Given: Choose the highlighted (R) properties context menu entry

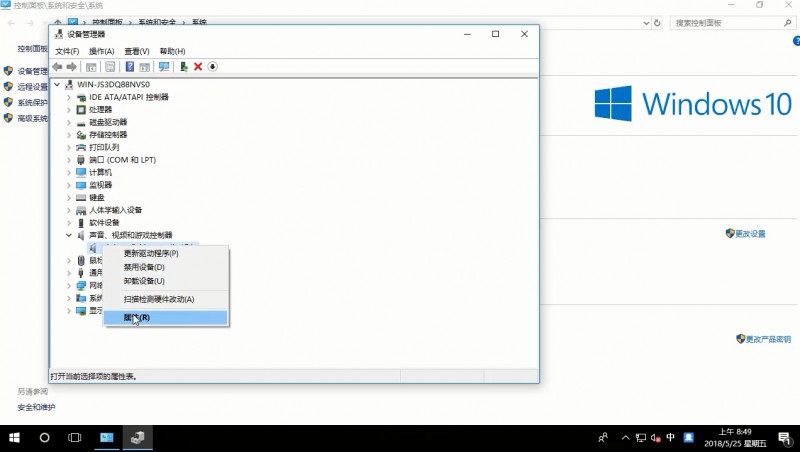Looking at the screenshot, I should tap(166, 317).
